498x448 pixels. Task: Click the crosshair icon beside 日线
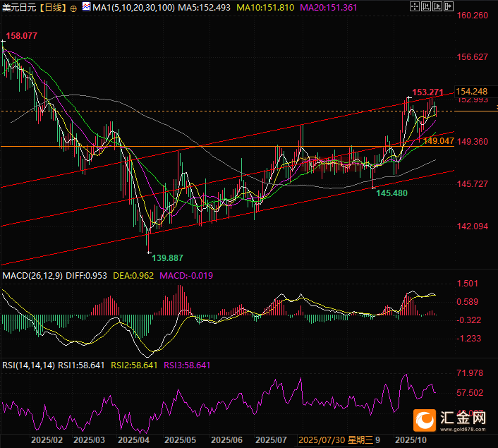(75, 8)
